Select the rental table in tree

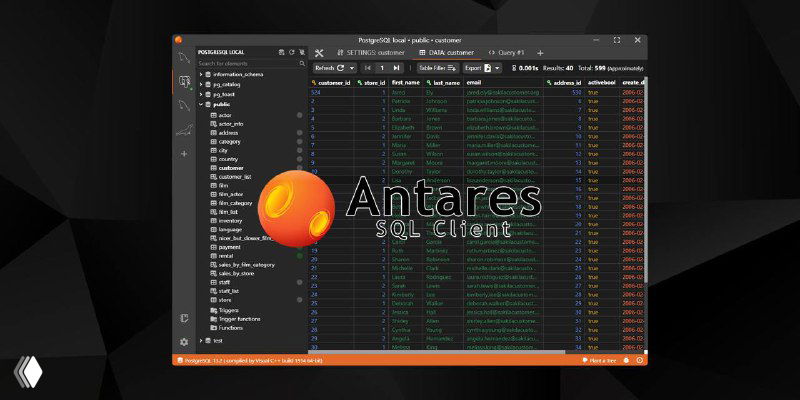(226, 256)
